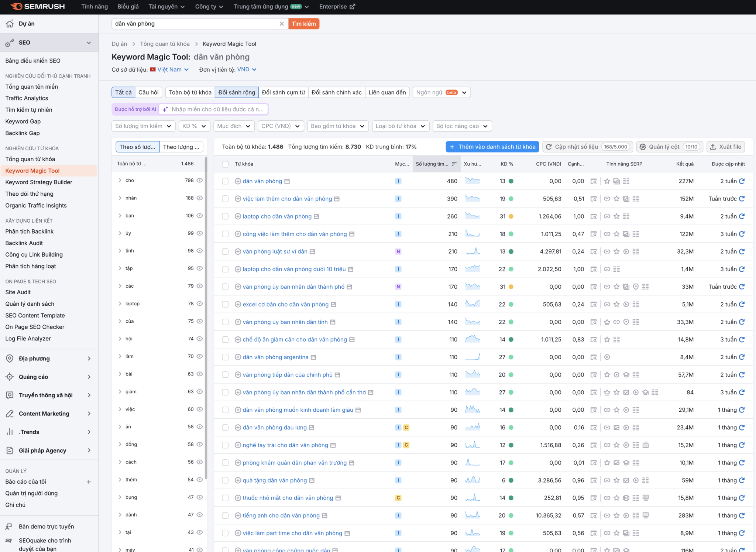Viewport: 756px width, 552px height.
Task: Add 'dân văn phòng' keyword via plus icon
Action: (x=238, y=181)
